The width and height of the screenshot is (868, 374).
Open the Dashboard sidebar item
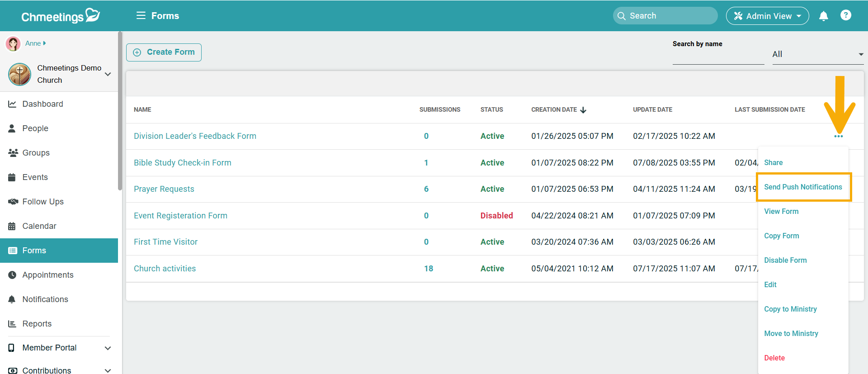(x=59, y=104)
